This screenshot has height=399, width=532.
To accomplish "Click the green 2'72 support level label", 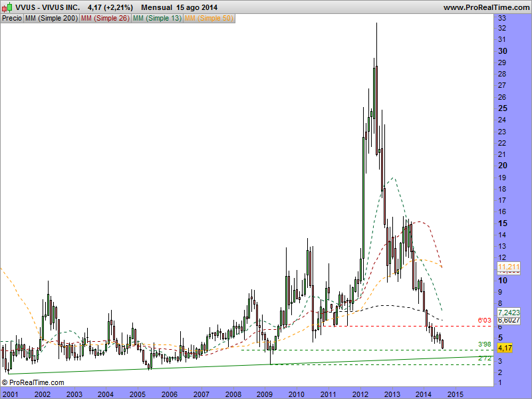I will (x=485, y=358).
